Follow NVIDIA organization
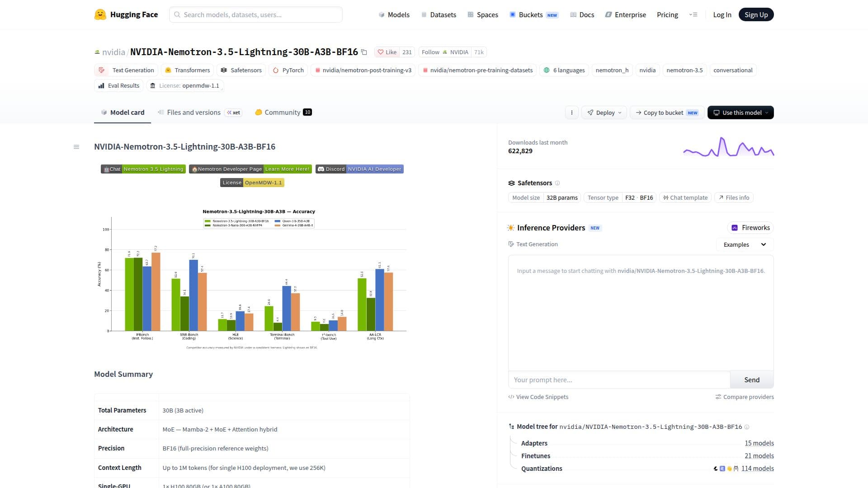The height and width of the screenshot is (488, 868). (445, 52)
